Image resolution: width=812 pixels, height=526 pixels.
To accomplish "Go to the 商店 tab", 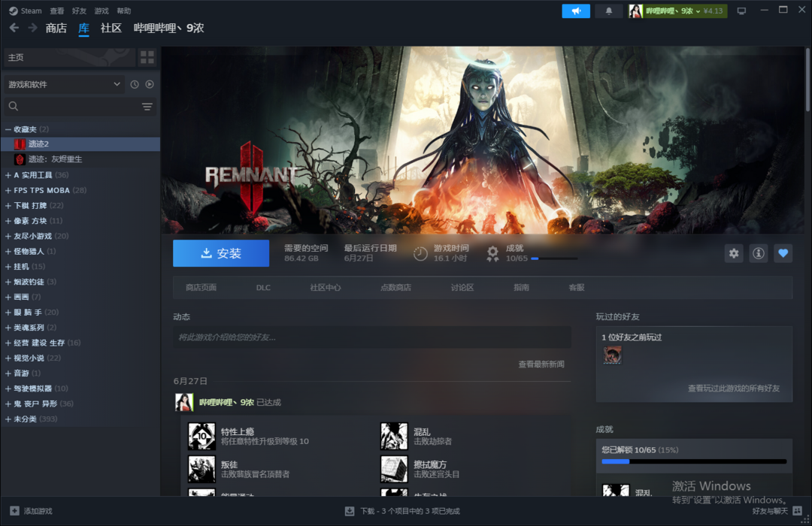I will (x=56, y=28).
